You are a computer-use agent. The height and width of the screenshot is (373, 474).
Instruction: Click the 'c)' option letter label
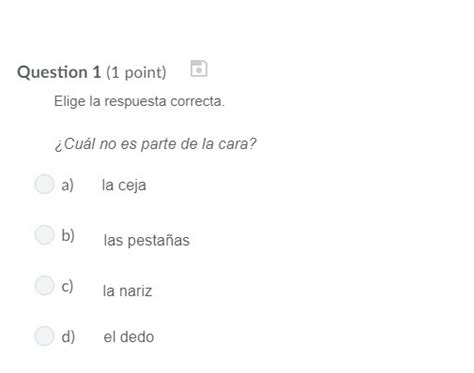(67, 286)
